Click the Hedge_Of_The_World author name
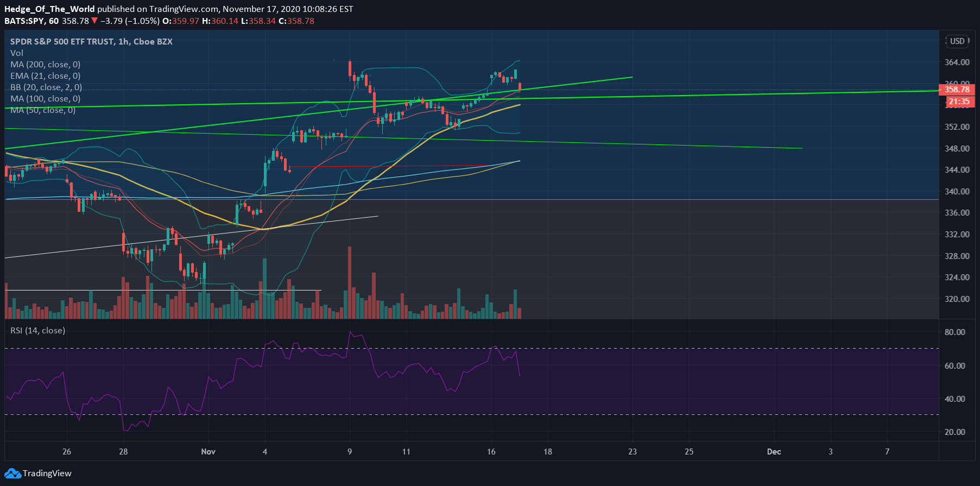The height and width of the screenshot is (486, 980). click(x=49, y=9)
